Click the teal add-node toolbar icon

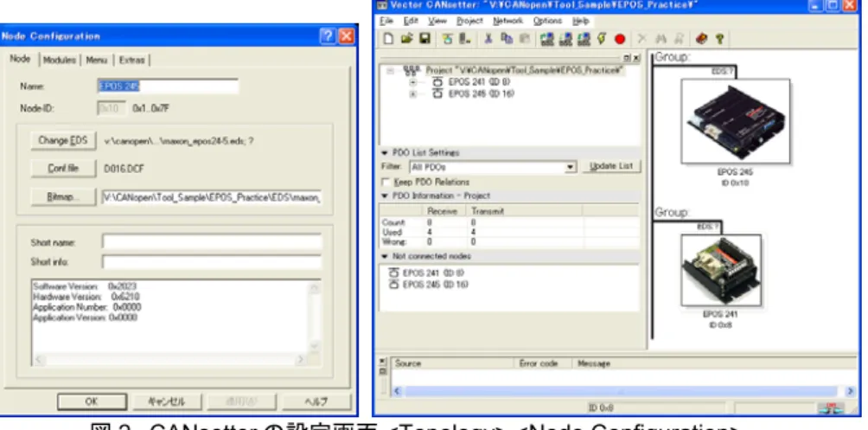(447, 39)
